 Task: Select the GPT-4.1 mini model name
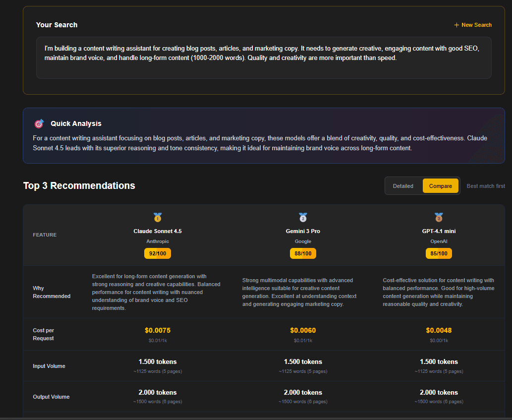(x=438, y=231)
